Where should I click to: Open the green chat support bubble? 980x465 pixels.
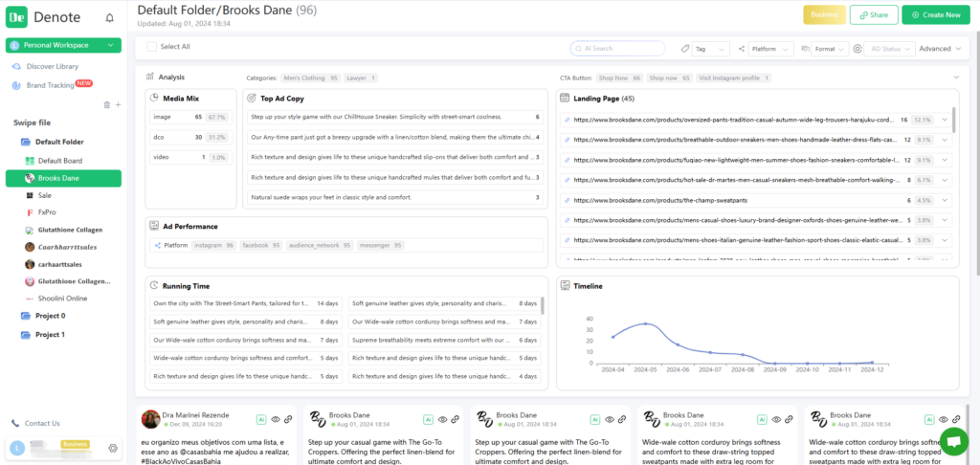point(954,442)
